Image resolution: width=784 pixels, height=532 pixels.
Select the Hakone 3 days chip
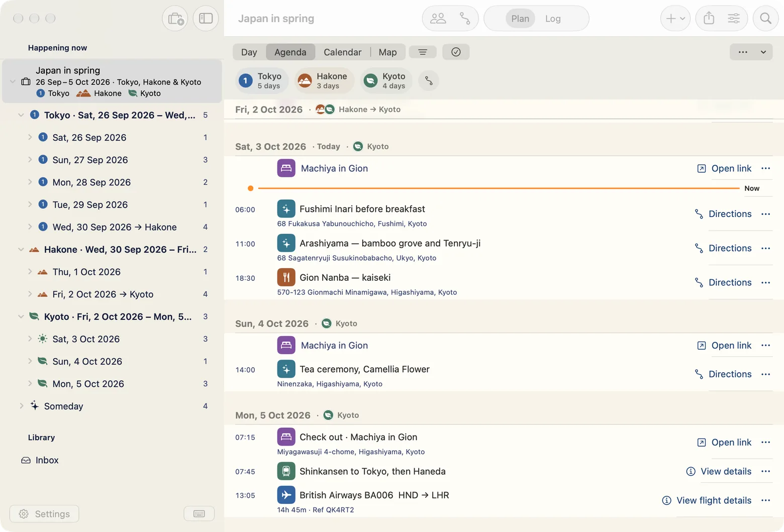click(x=325, y=80)
